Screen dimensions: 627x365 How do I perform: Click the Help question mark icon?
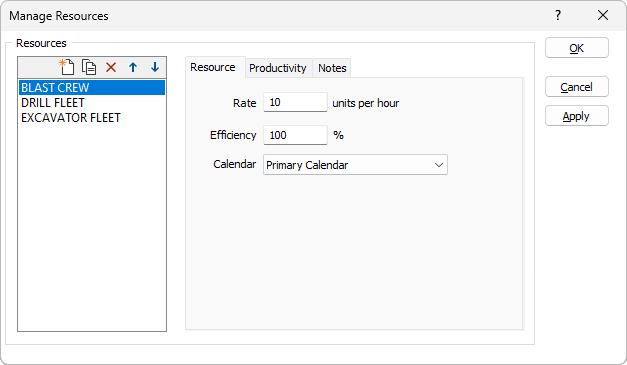pos(558,16)
